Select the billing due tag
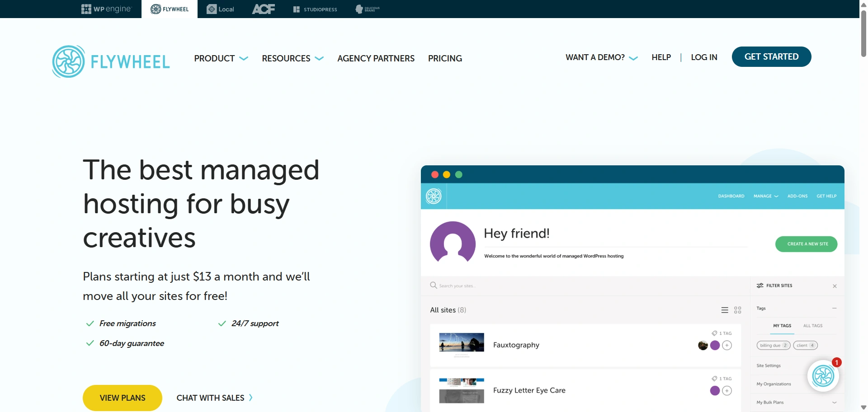This screenshot has width=868, height=412. (x=774, y=345)
